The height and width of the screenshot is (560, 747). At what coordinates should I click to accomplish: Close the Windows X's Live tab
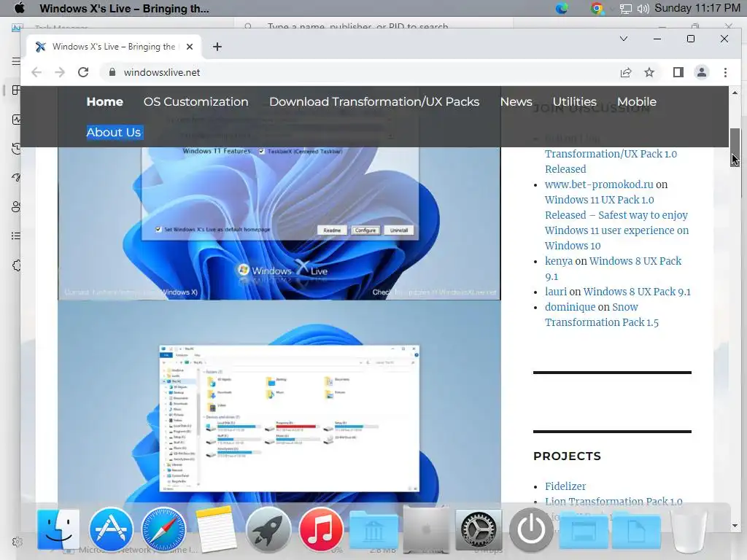click(190, 47)
